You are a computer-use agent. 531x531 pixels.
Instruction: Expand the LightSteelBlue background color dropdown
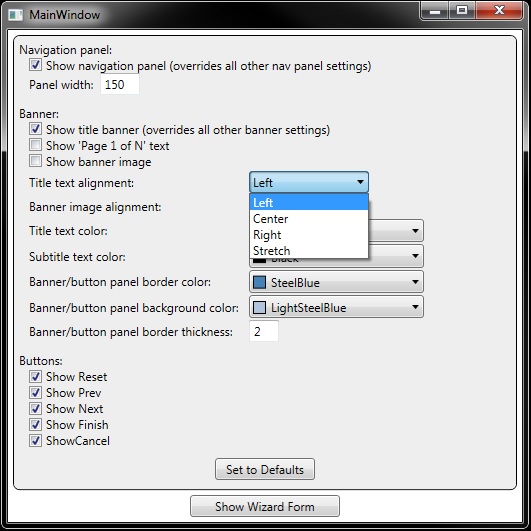coord(336,307)
